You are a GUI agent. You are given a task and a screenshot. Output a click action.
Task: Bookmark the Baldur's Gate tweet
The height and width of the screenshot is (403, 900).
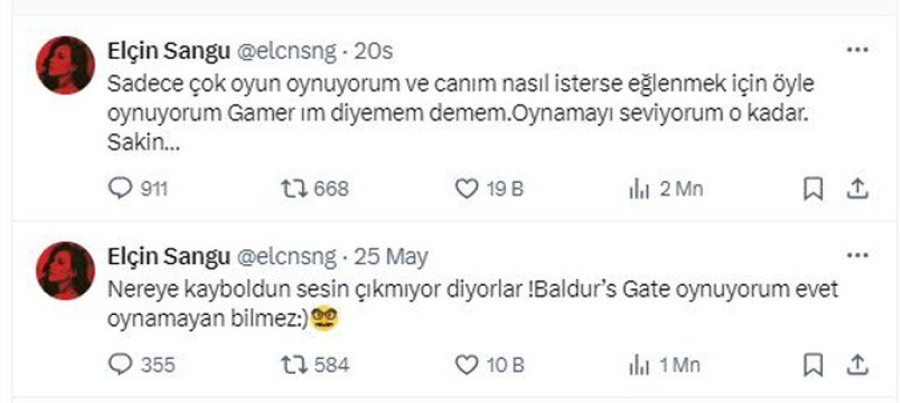click(813, 366)
